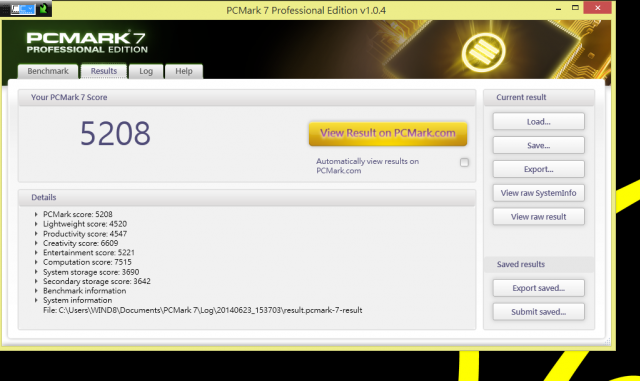
Task: Switch to the Benchmark tab
Action: pyautogui.click(x=48, y=71)
